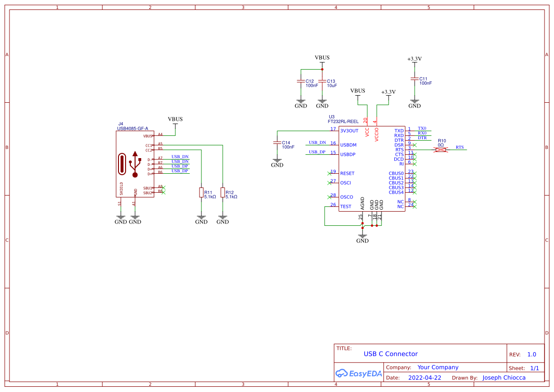This screenshot has width=554, height=392.
Task: Select the 10uF capacitor C13
Action: [x=323, y=81]
